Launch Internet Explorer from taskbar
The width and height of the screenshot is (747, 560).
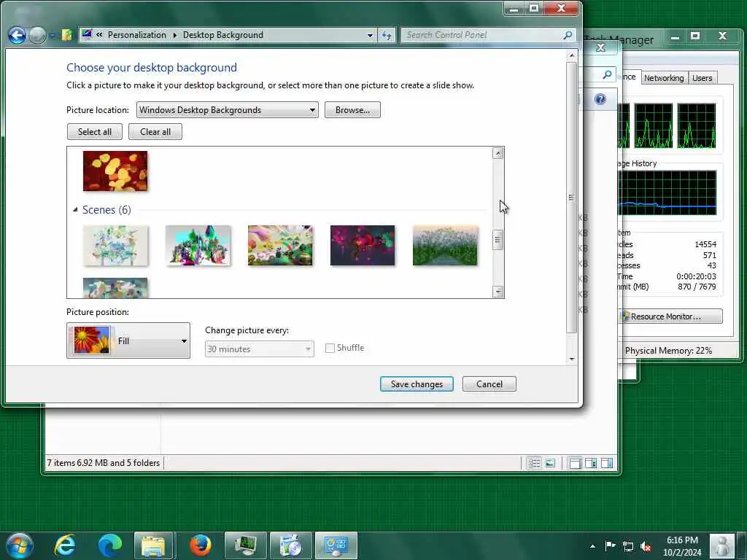pos(65,545)
